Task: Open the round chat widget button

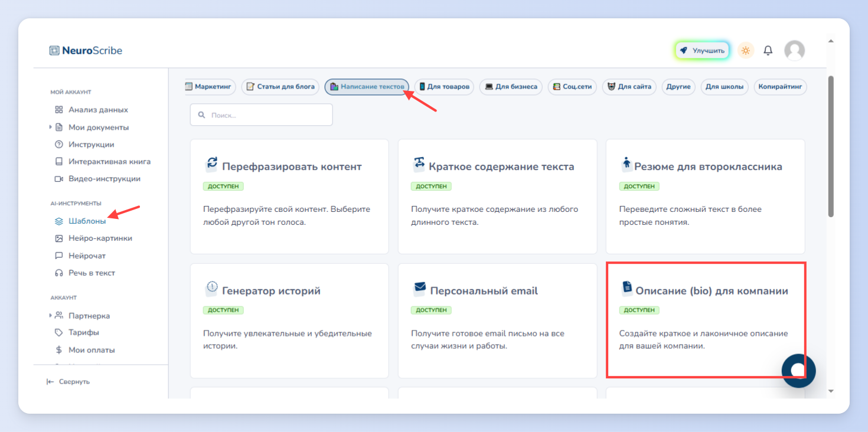Action: (798, 370)
